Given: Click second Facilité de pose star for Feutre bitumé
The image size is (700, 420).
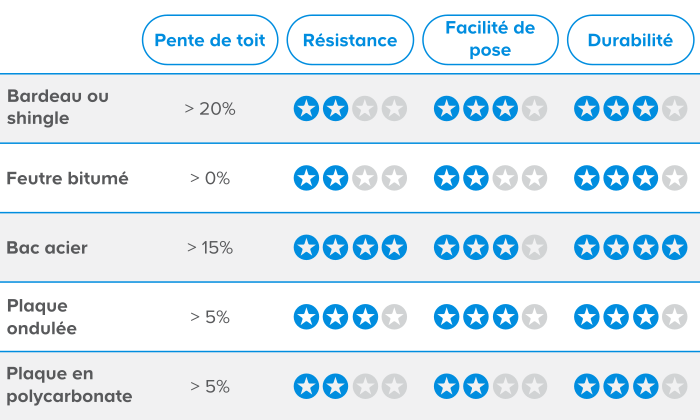Looking at the screenshot, I should click(476, 178).
